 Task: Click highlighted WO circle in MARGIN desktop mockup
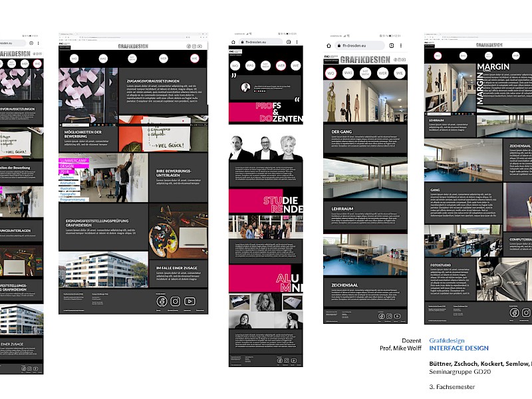(438, 56)
